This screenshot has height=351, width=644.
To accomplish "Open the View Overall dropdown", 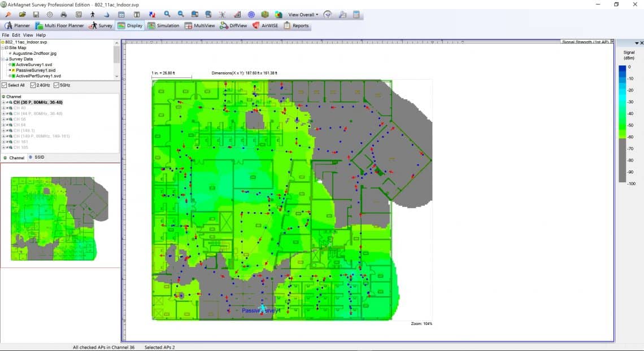I will point(303,15).
